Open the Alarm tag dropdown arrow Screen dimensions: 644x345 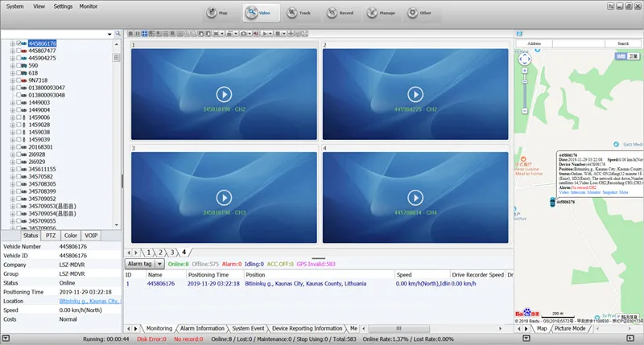(x=159, y=264)
